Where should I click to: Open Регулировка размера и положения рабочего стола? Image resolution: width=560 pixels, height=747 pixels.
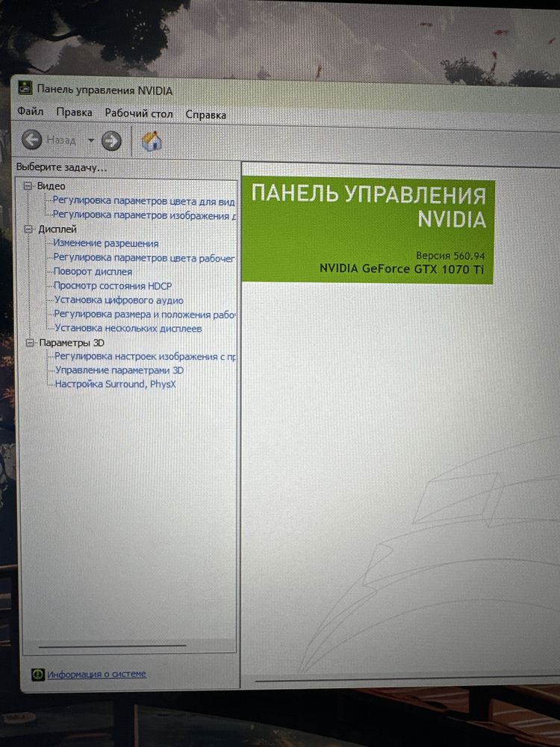click(145, 314)
